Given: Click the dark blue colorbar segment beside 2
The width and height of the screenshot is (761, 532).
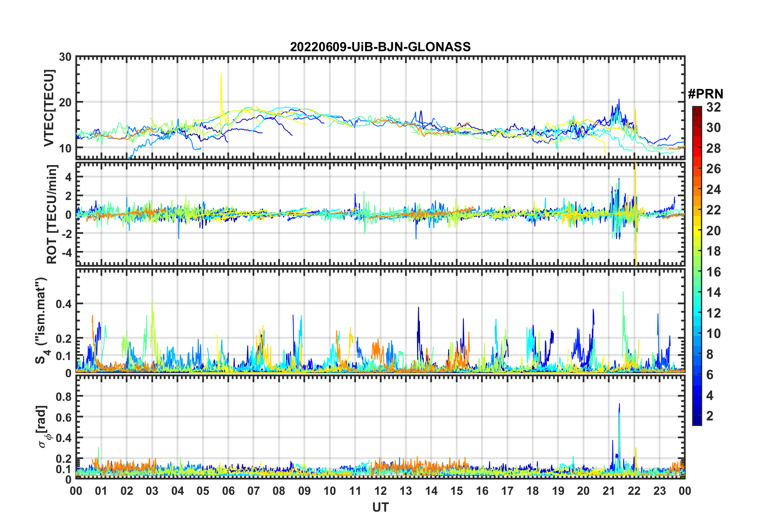Looking at the screenshot, I should [697, 416].
